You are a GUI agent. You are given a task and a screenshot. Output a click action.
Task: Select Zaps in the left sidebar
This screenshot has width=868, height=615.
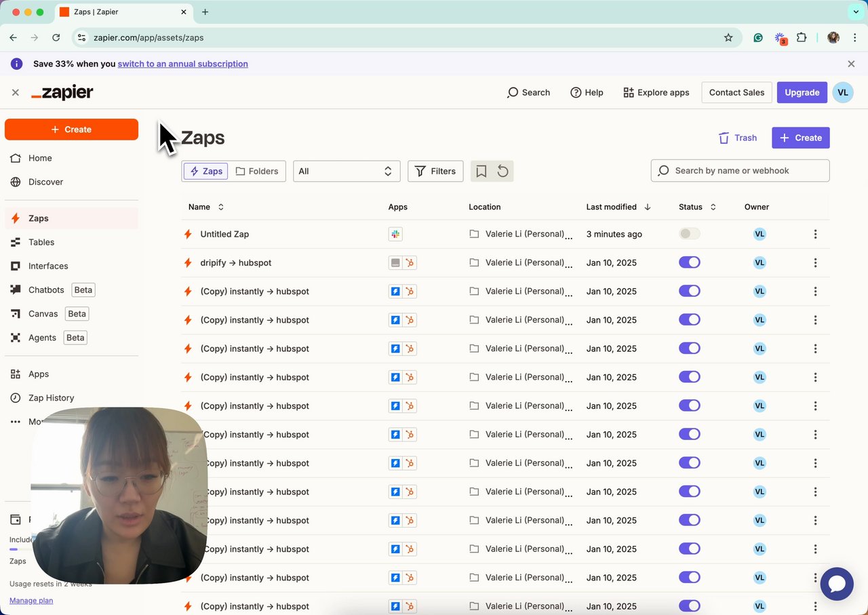click(x=71, y=218)
